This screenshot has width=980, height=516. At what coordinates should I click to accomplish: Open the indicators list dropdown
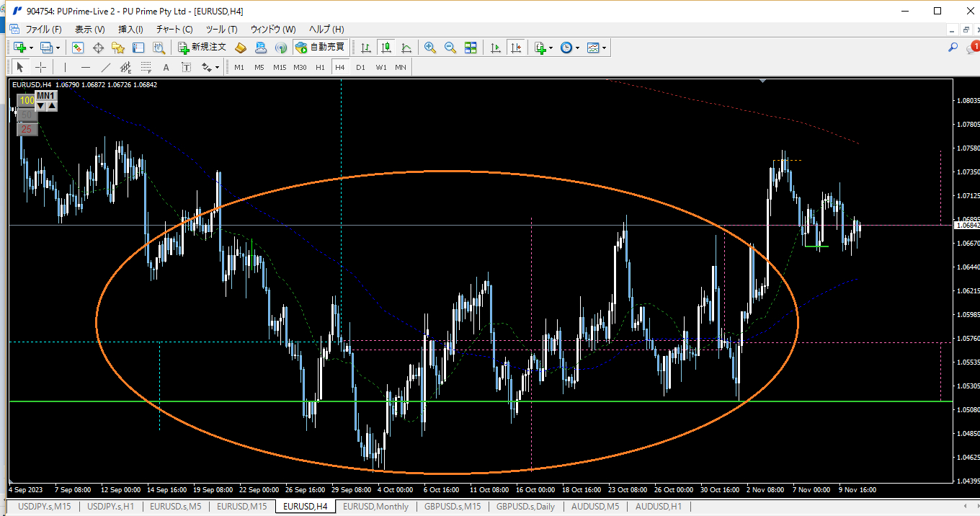coord(551,48)
